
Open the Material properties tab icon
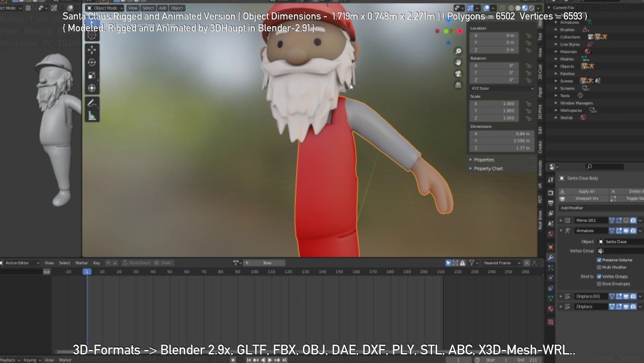coord(551,309)
